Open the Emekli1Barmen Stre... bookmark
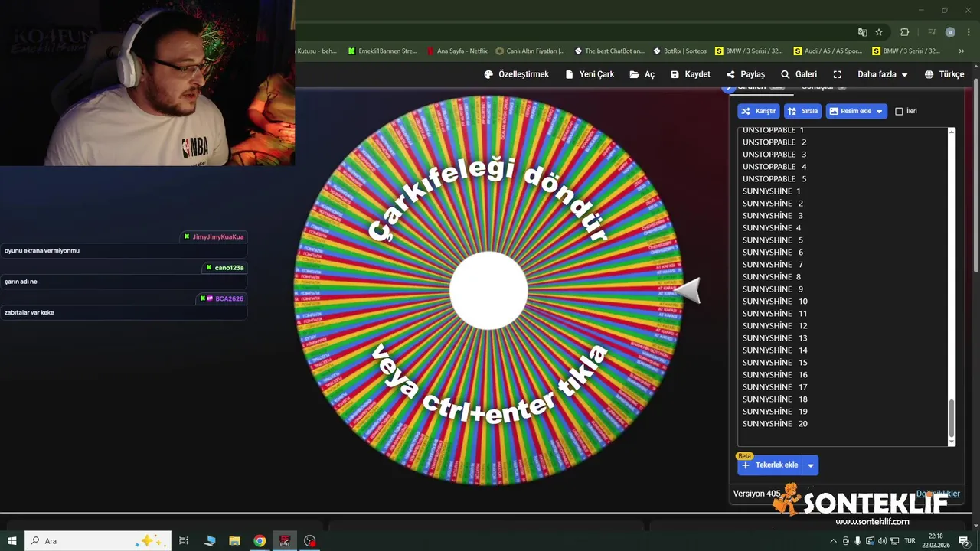 tap(382, 51)
